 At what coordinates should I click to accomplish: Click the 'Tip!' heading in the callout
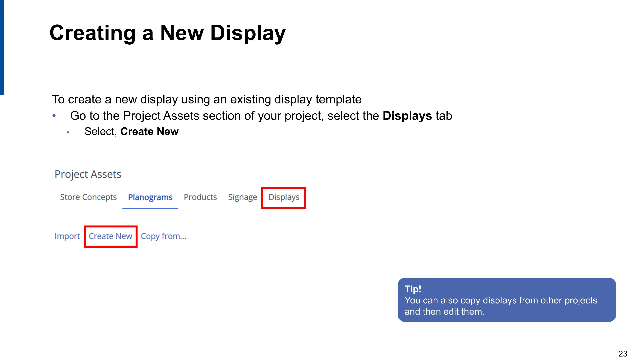pos(413,289)
